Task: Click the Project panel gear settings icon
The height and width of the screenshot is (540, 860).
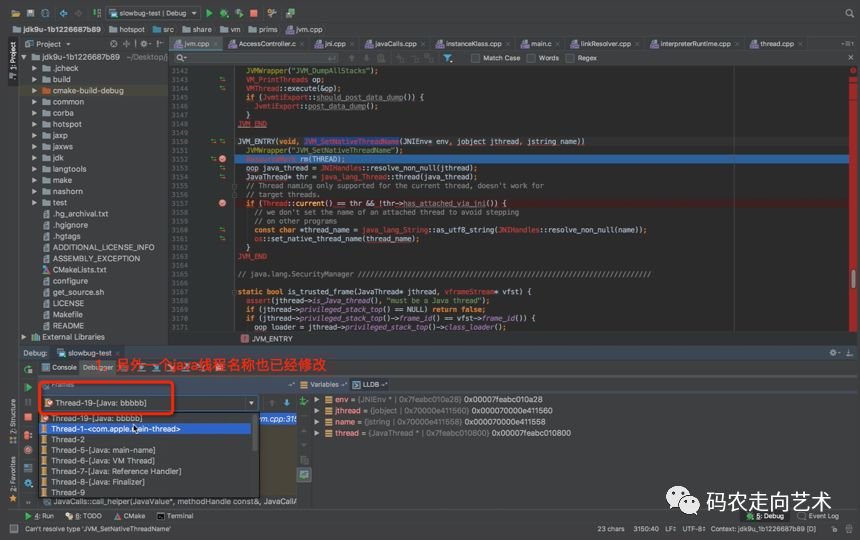Action: click(x=144, y=44)
